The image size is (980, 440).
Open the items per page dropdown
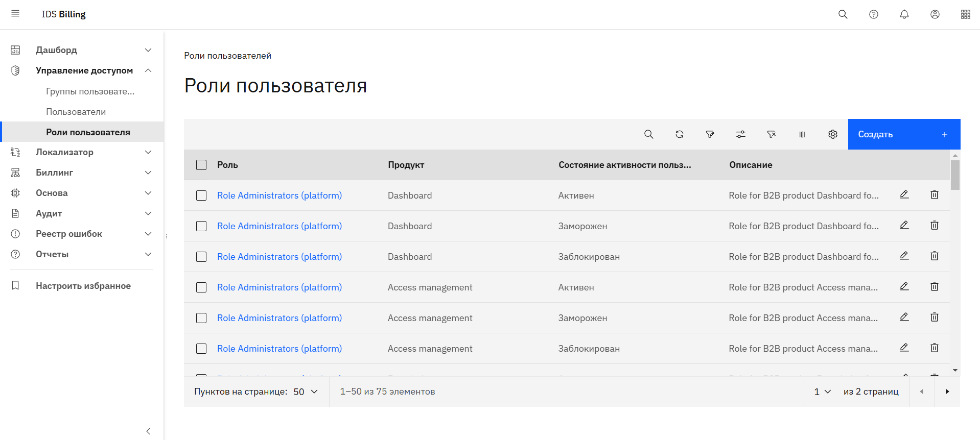point(306,392)
